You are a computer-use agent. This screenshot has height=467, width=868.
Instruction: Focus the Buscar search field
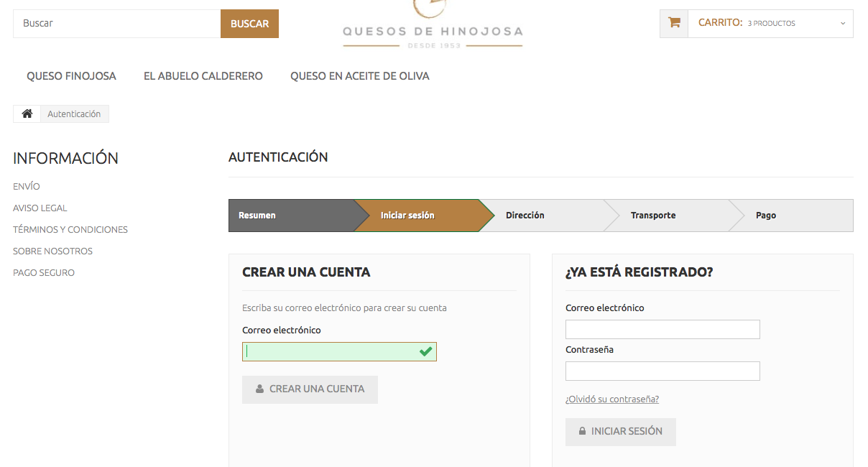[x=116, y=24]
